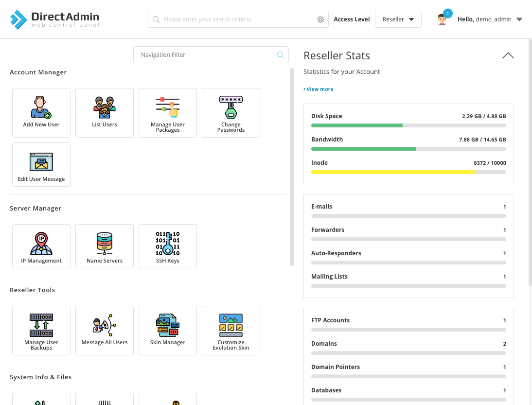The width and height of the screenshot is (532, 405).
Task: Select the Message All Users icon
Action: [x=105, y=331]
